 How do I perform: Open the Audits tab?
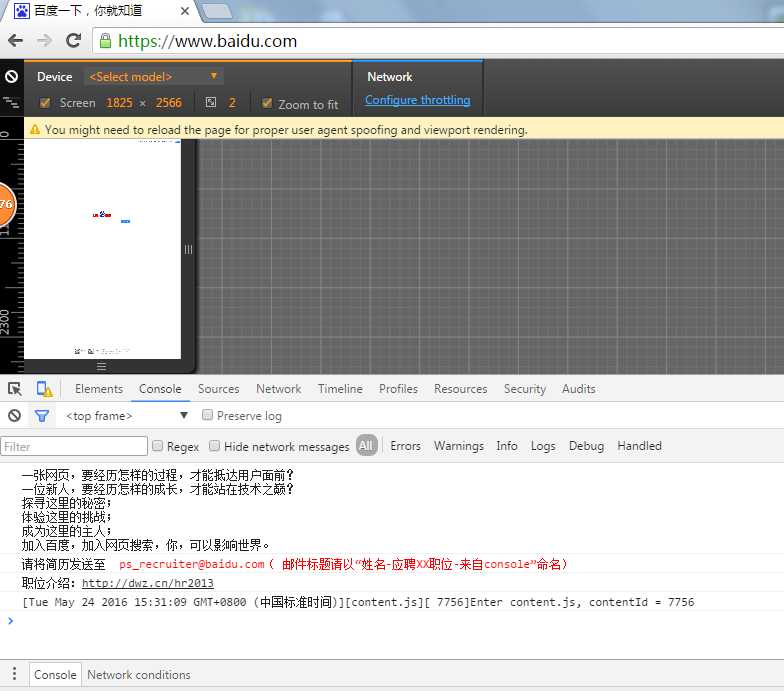(x=578, y=388)
